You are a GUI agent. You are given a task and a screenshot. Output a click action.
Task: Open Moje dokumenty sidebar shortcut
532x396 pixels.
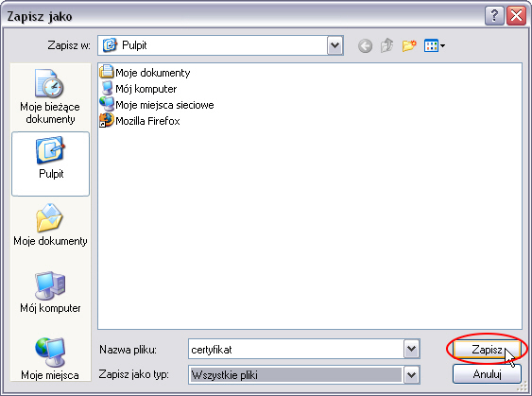[50, 225]
